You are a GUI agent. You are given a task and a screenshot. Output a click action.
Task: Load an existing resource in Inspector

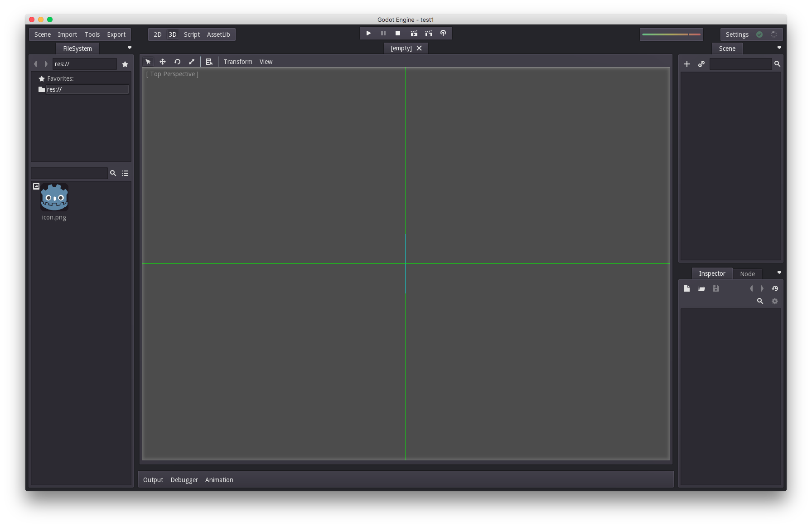point(701,288)
